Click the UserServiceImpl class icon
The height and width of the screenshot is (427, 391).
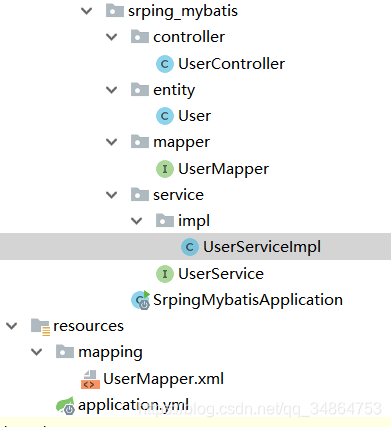click(190, 247)
